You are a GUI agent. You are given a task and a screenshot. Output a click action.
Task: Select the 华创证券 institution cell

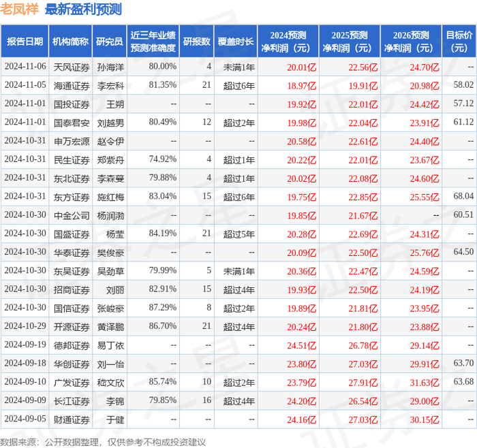point(72,364)
